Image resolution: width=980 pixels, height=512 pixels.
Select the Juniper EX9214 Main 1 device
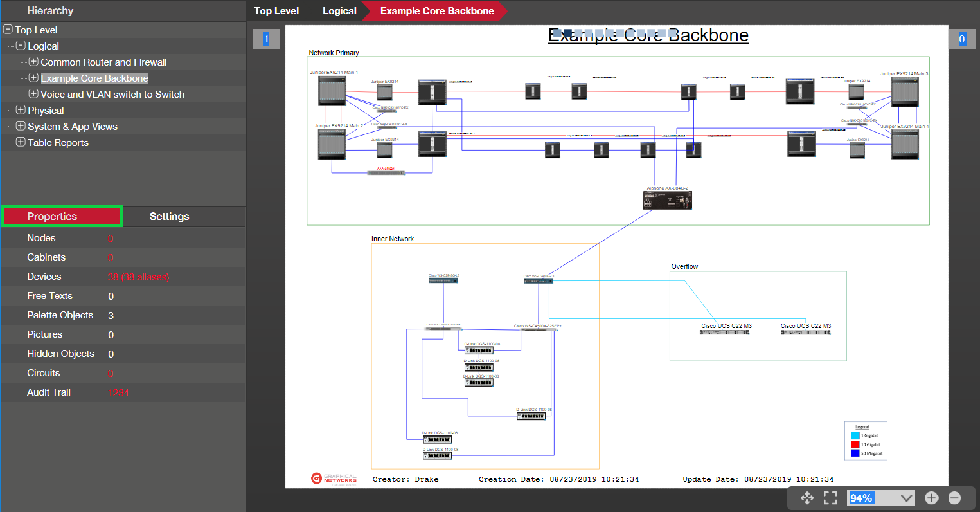click(332, 91)
